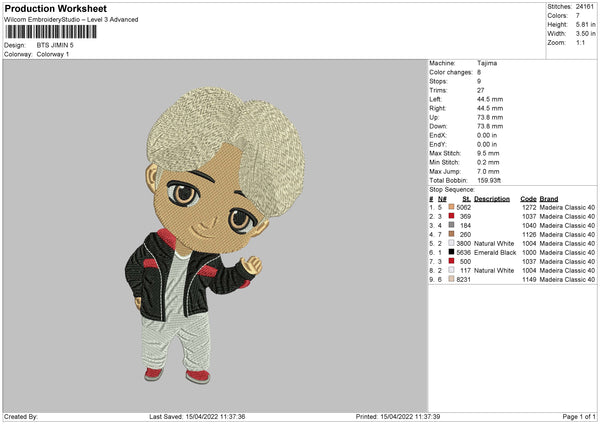Click thread code '1126' in row 4
Viewport: 600px width, 424px height.
[529, 235]
